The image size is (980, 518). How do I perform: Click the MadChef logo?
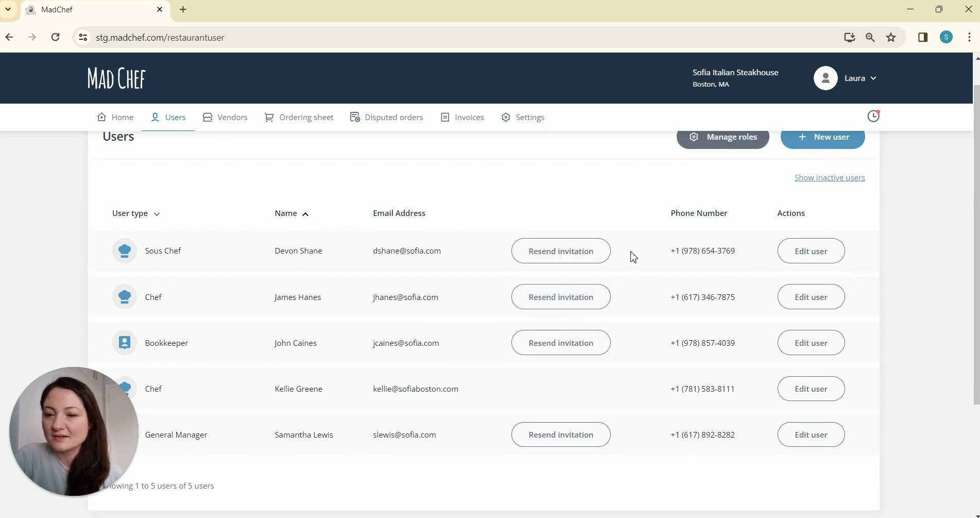[x=116, y=78]
